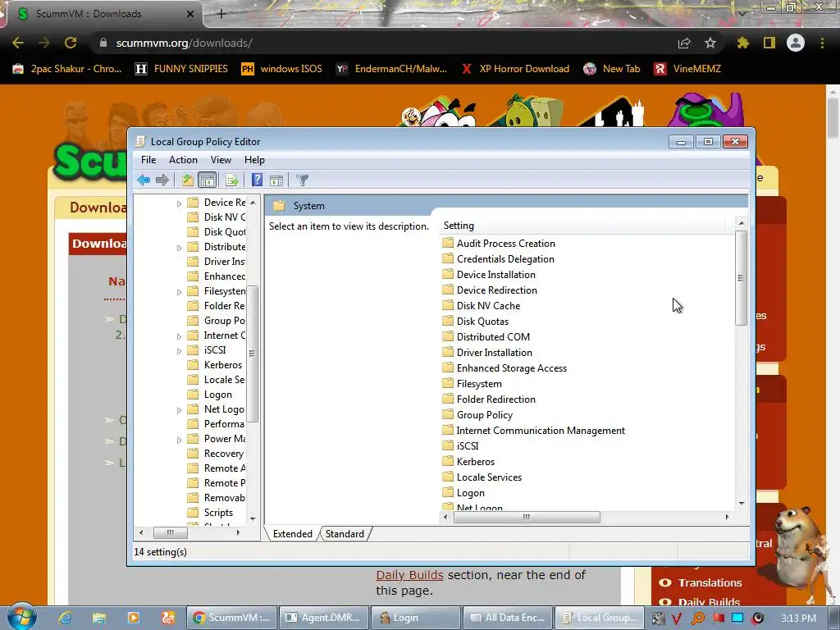Click the tree pane scroll-down arrow
The image size is (840, 630).
coord(253,518)
